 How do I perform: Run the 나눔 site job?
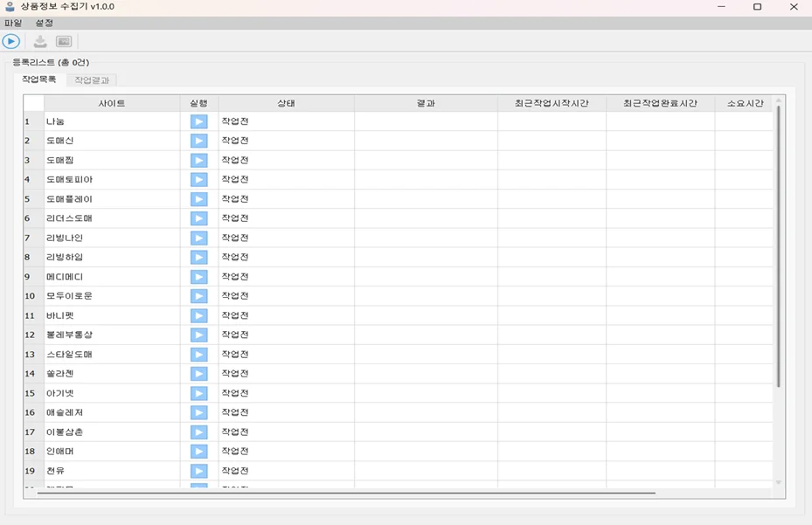[198, 121]
